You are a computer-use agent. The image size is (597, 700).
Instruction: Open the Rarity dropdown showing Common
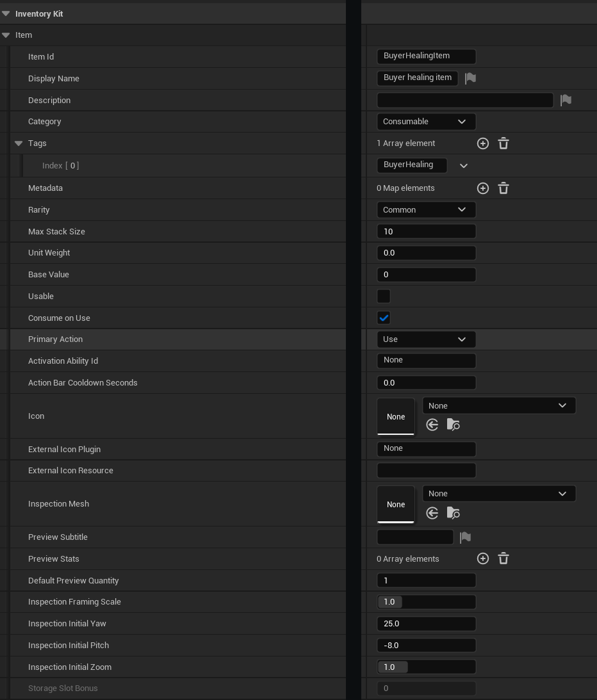point(426,210)
